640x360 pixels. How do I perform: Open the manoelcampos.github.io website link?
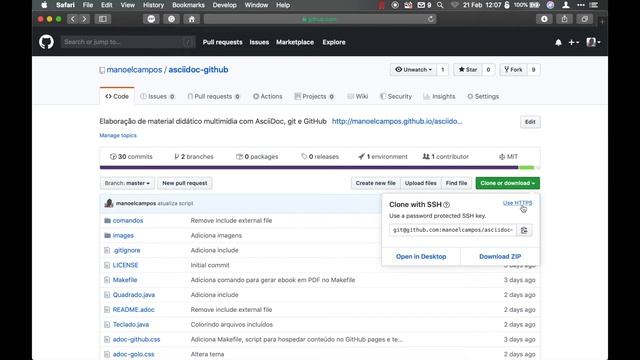click(x=397, y=122)
